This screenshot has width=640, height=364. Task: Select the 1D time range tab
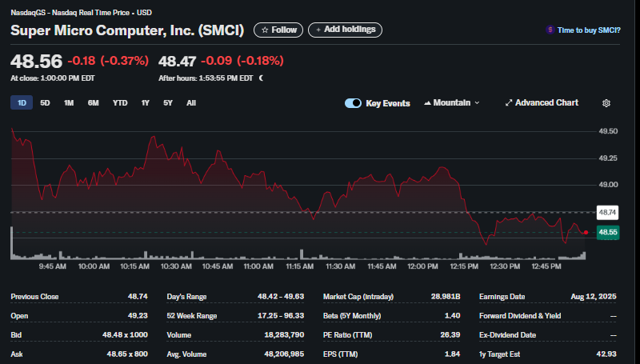pyautogui.click(x=22, y=103)
